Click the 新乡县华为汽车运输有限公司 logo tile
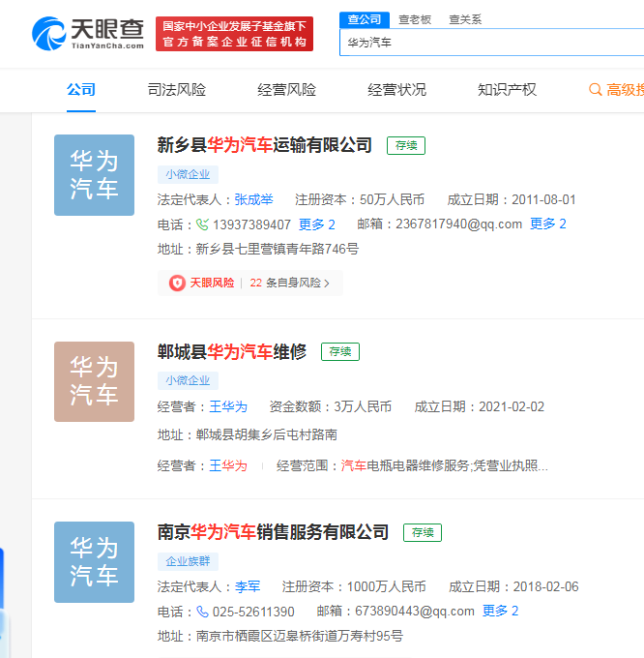644x658 pixels. (95, 175)
